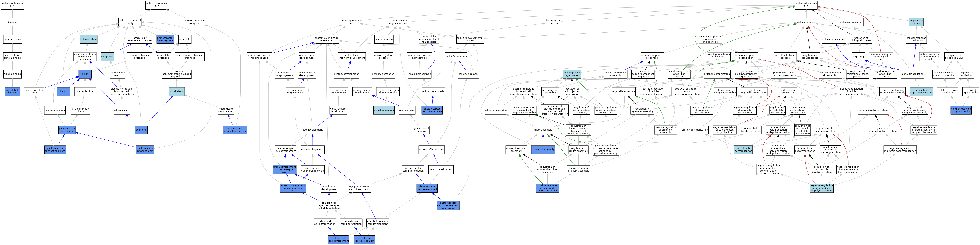This screenshot has height=245, width=980.
Task: Click the 'multicellular organismal-level homeostasis' node
Action: (429, 39)
